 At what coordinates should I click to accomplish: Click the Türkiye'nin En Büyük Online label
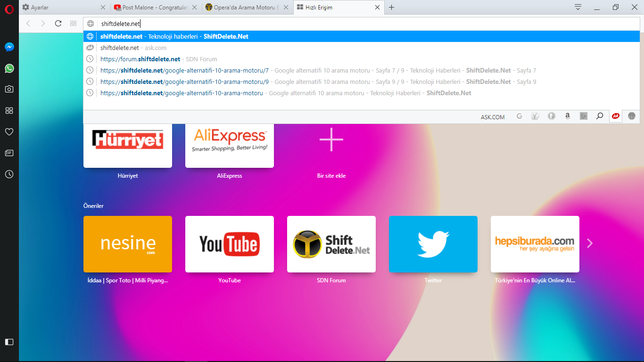[x=535, y=280]
